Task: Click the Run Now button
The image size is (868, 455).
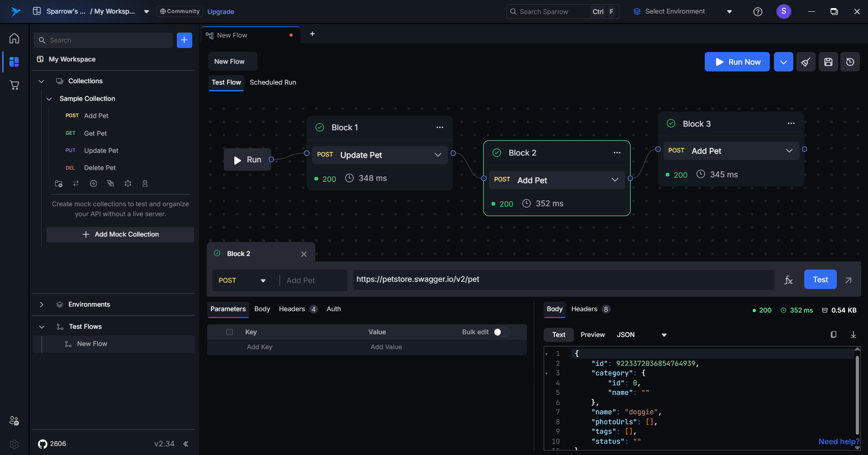Action: (x=737, y=62)
